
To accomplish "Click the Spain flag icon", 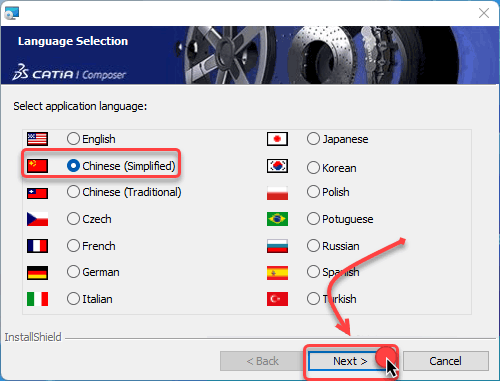I will (277, 273).
